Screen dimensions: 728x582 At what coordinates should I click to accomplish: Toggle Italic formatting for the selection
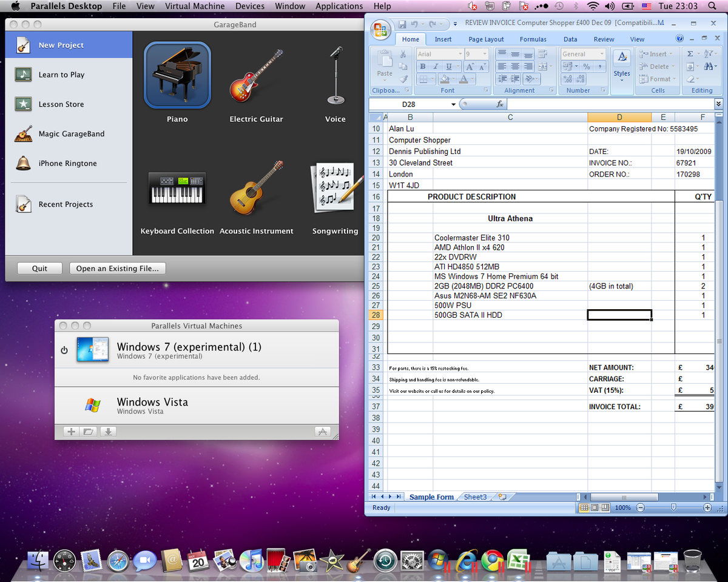coord(436,66)
